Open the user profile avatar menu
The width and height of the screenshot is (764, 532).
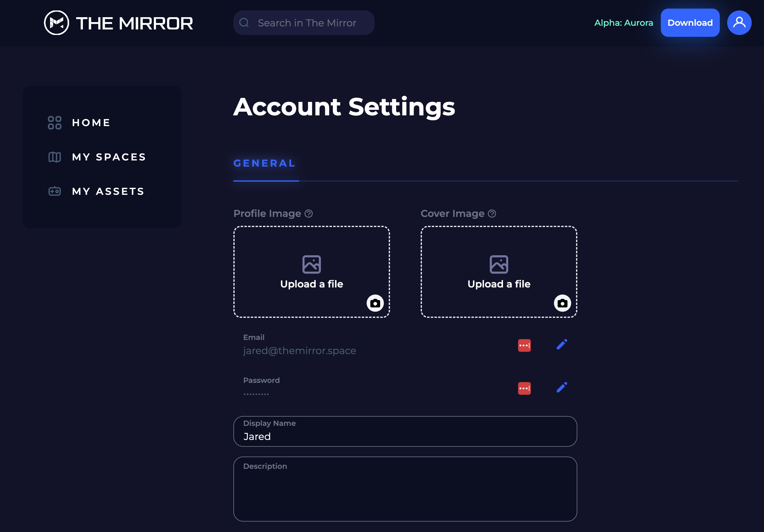(739, 23)
